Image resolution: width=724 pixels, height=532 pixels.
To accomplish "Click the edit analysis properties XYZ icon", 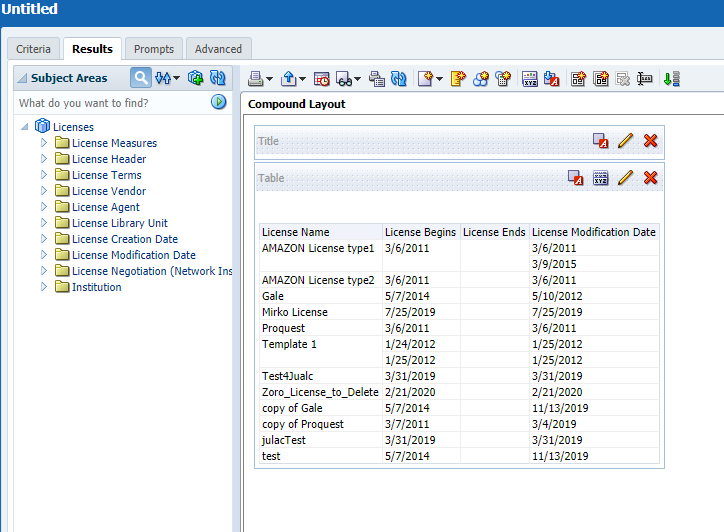I will point(530,79).
